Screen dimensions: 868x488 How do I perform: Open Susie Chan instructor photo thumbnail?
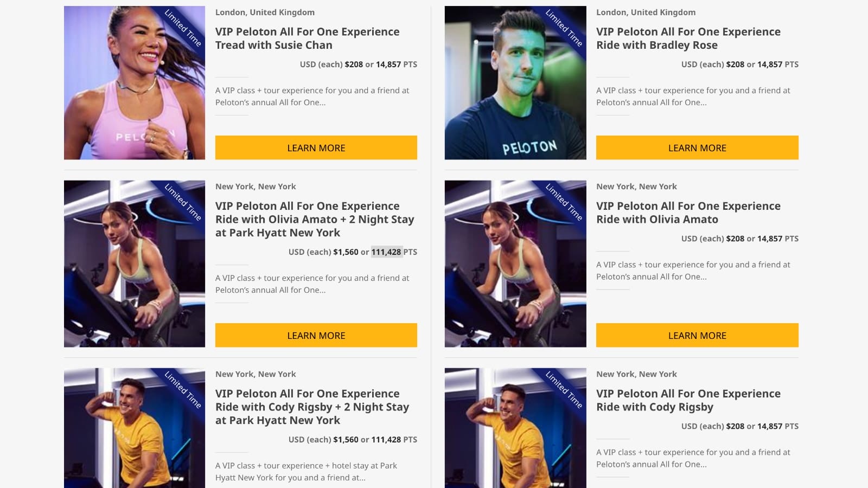(135, 82)
